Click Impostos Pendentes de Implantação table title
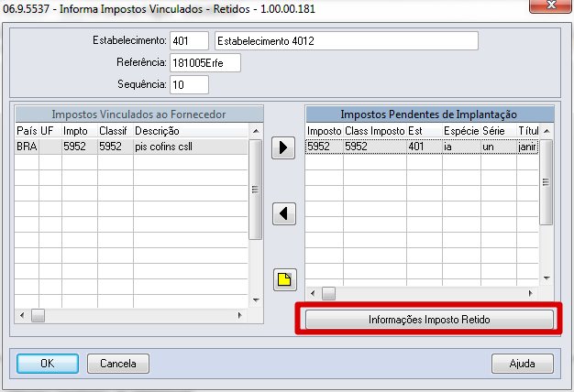 pos(429,114)
